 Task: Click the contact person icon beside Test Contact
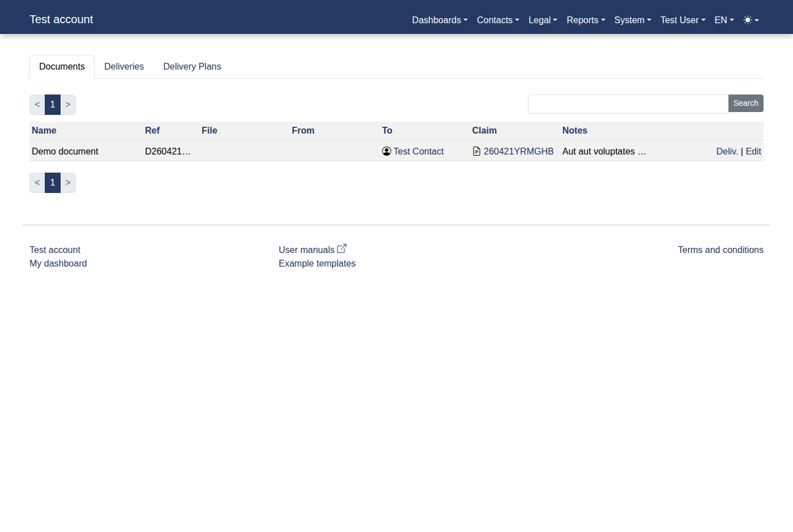click(386, 151)
